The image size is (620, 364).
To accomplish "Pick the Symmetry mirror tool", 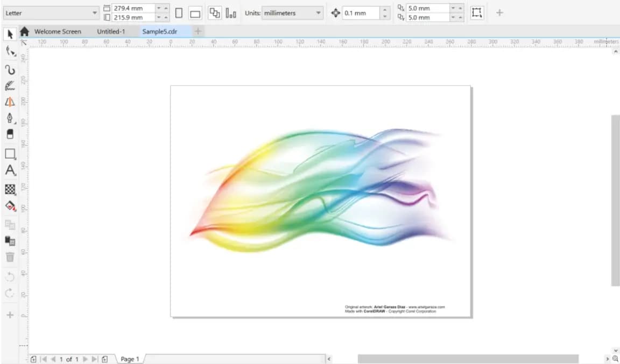I will [x=10, y=102].
